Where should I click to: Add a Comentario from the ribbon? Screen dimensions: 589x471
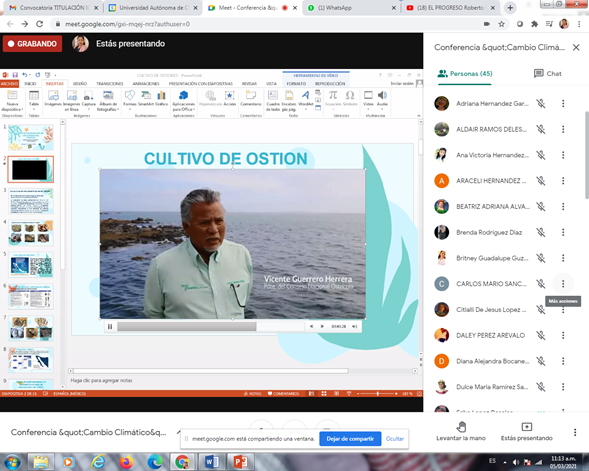coord(251,98)
